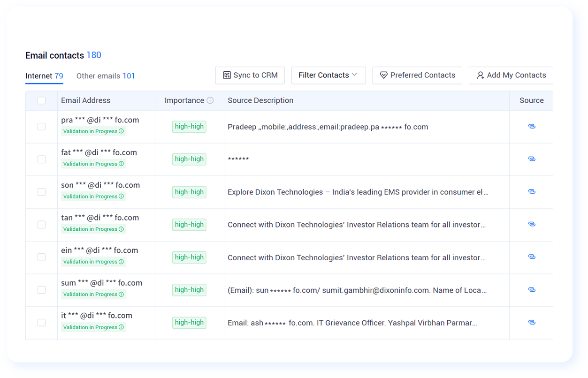Open the Filter Contacts dropdown
The height and width of the screenshot is (378, 588).
click(x=328, y=76)
